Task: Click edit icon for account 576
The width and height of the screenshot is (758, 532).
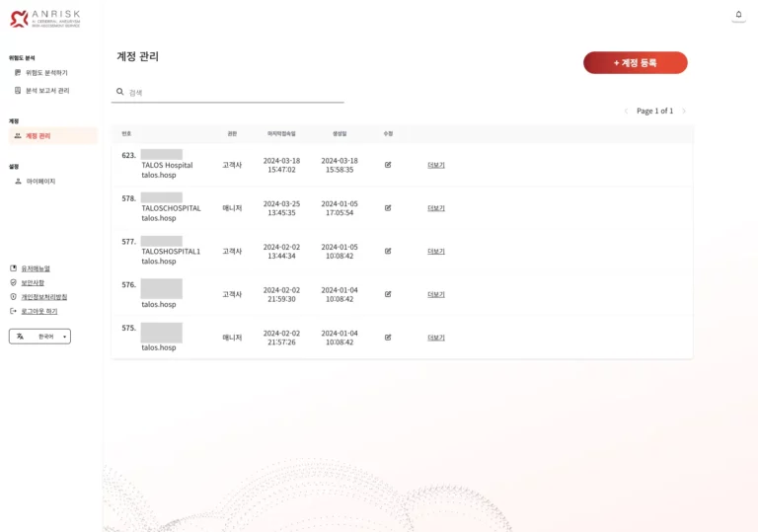Action: (388, 294)
